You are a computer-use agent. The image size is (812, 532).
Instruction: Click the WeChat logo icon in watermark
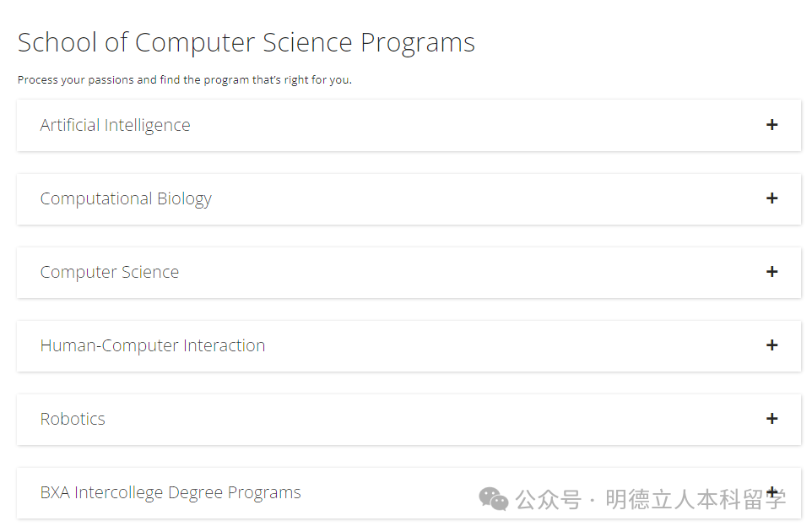[494, 499]
